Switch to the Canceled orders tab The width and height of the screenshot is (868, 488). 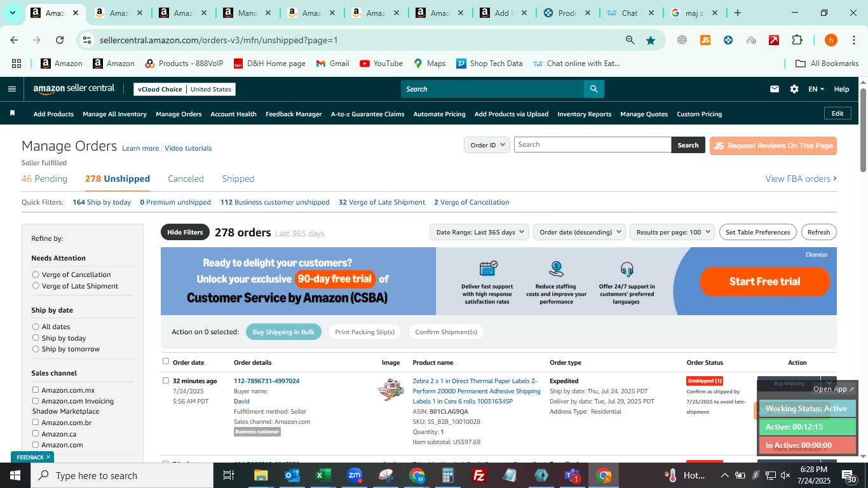(x=186, y=179)
